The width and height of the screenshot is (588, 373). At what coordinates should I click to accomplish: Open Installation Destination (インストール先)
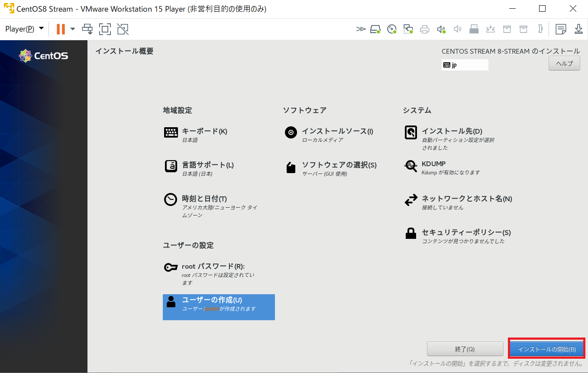tap(449, 138)
